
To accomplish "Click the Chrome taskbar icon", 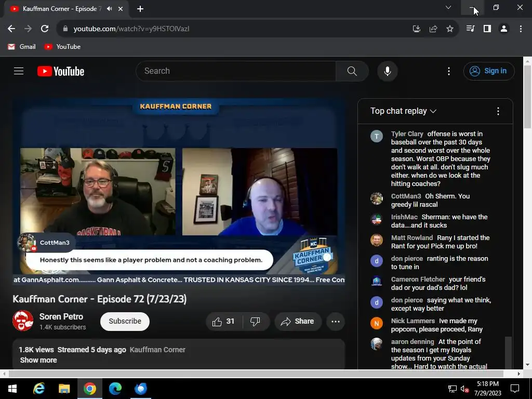I will [x=89, y=389].
